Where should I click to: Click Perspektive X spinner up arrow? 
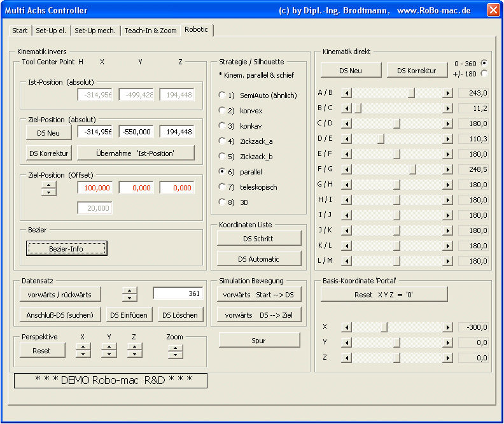point(83,347)
